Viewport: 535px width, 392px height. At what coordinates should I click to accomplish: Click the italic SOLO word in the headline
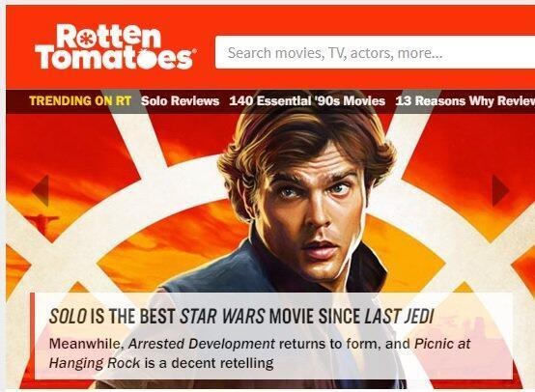pyautogui.click(x=68, y=316)
